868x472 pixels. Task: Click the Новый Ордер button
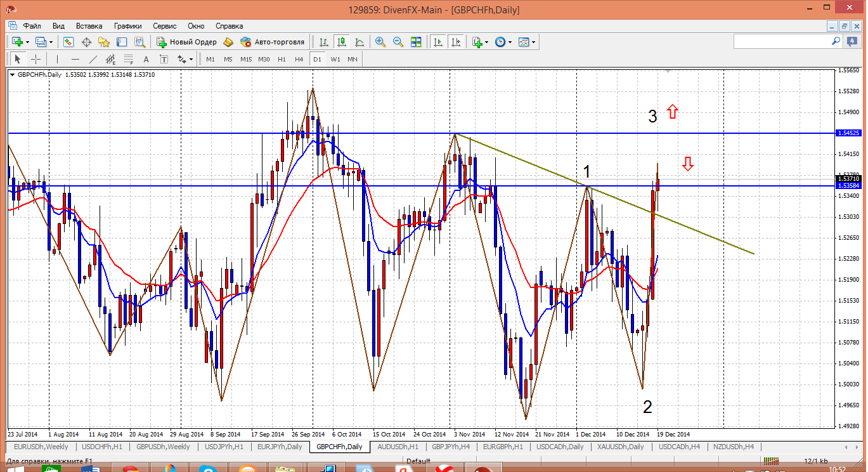[x=186, y=42]
